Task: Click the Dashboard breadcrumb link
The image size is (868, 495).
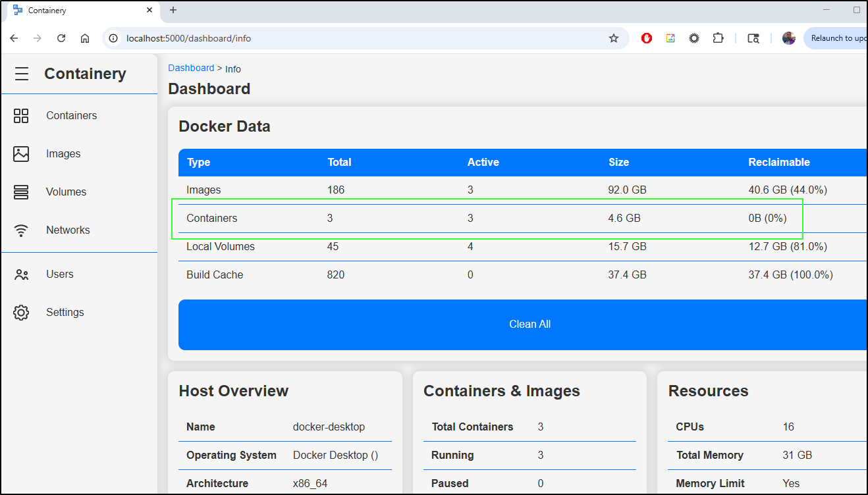Action: click(x=191, y=68)
